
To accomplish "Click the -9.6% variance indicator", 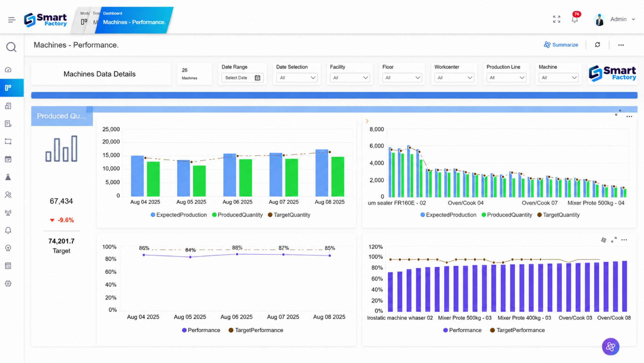I will (x=62, y=220).
